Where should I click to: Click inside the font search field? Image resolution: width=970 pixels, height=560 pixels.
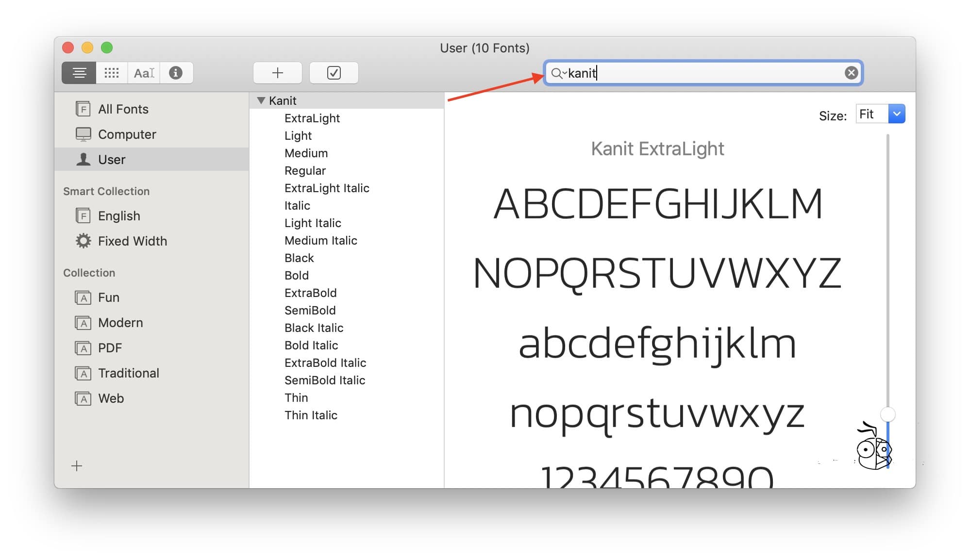pos(704,73)
